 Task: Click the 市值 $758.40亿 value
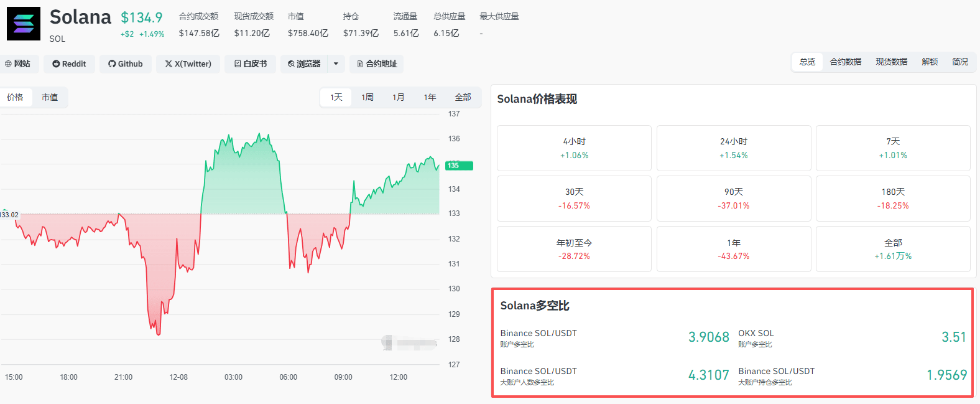(x=308, y=33)
